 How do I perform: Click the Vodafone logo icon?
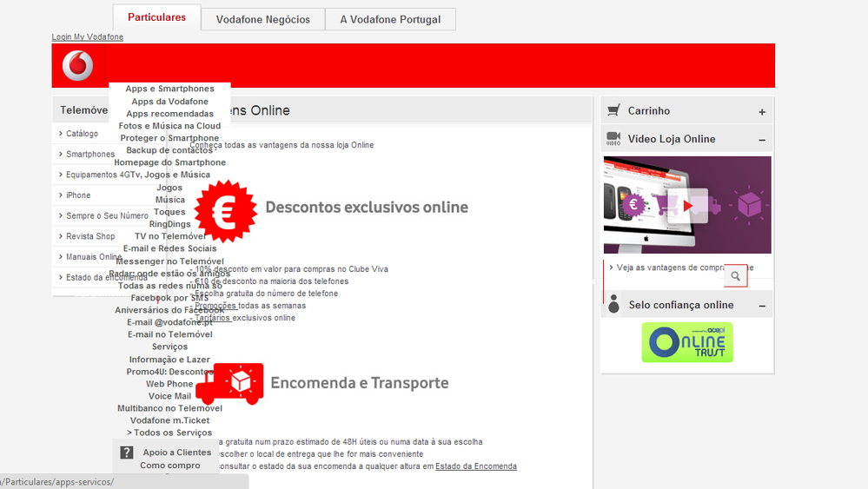pos(77,65)
